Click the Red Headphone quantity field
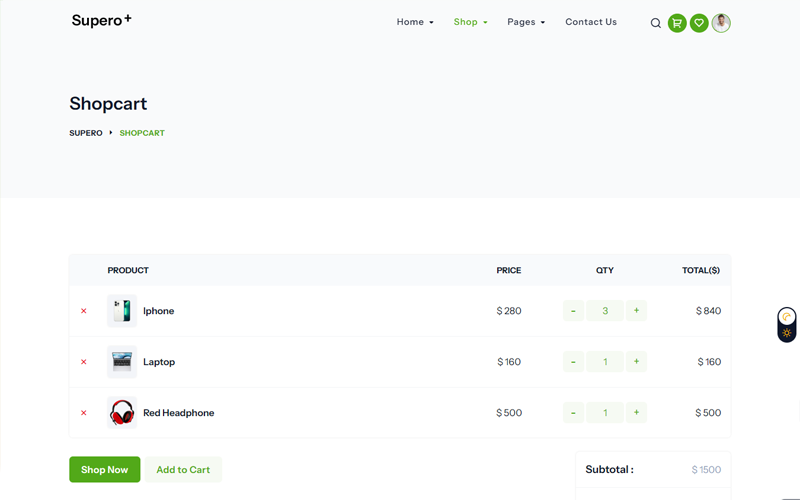Screen dimensions: 800x500 [605, 413]
